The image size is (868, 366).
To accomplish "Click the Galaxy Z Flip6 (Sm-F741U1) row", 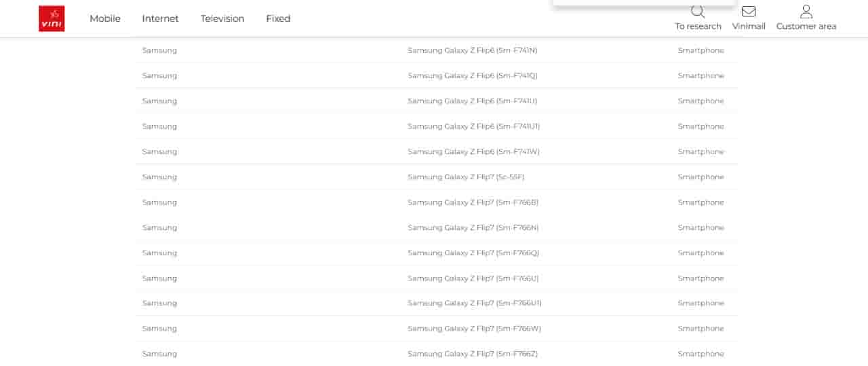I will coord(473,126).
